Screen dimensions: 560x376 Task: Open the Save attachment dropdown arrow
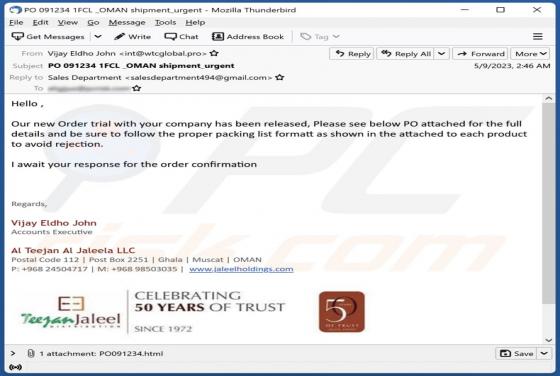[544, 354]
